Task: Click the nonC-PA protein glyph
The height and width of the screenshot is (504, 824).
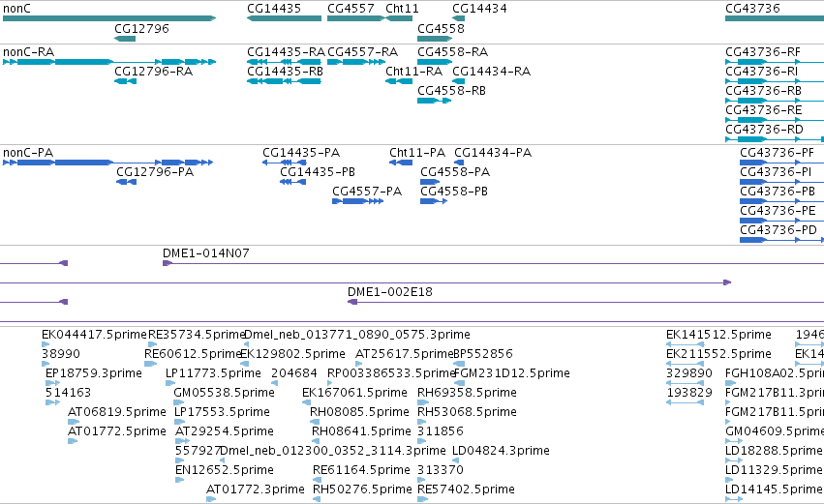Action: (x=107, y=163)
